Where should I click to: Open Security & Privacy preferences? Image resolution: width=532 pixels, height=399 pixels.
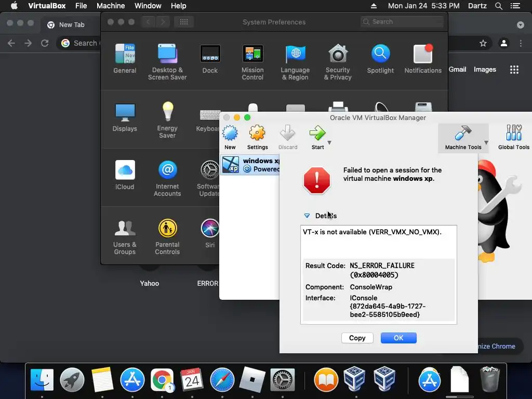(x=338, y=62)
